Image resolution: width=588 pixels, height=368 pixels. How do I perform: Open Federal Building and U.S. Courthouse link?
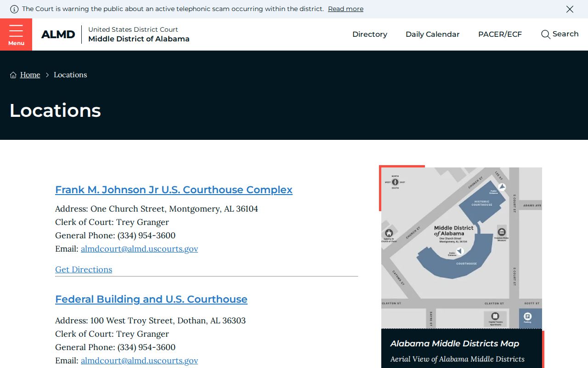point(151,299)
